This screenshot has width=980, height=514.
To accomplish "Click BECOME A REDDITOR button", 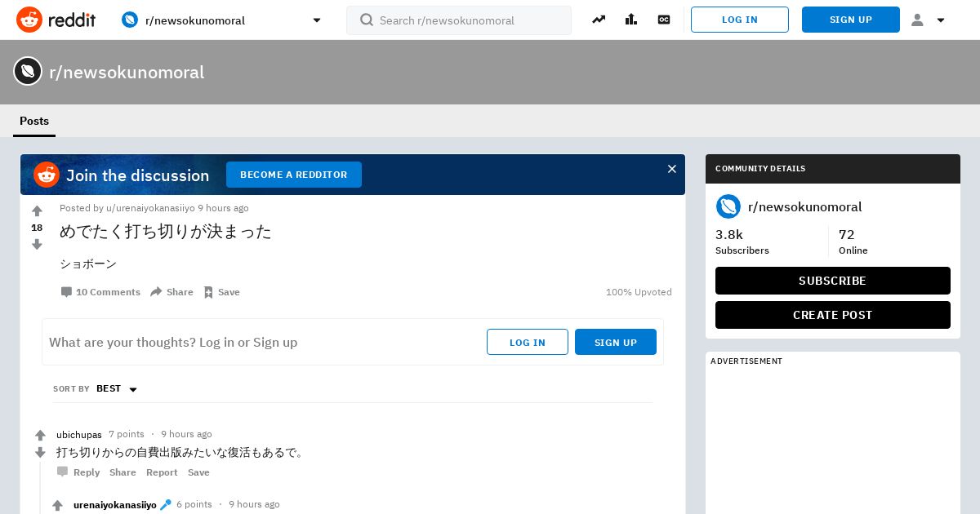I will [x=294, y=175].
